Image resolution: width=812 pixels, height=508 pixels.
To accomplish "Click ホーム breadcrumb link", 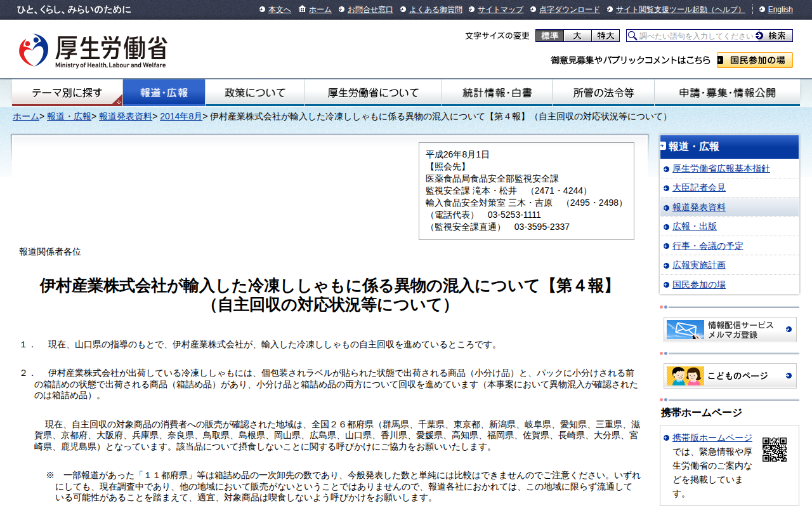I will 26,116.
